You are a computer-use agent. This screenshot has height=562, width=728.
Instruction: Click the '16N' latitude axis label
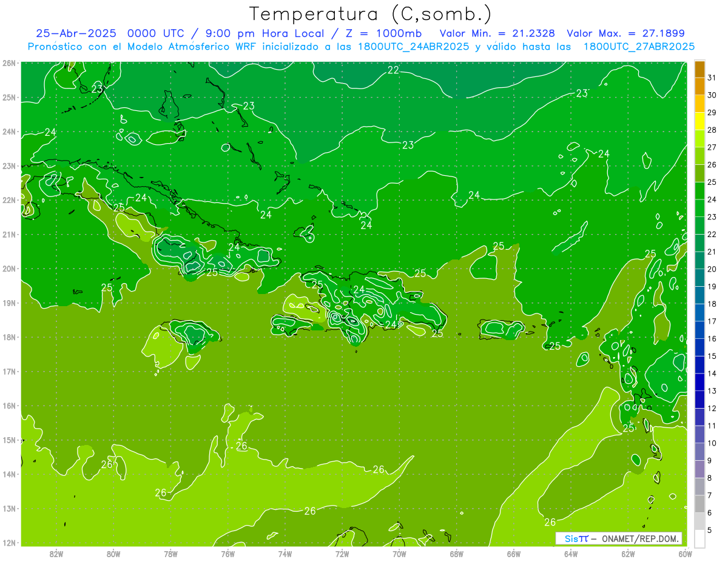9,406
